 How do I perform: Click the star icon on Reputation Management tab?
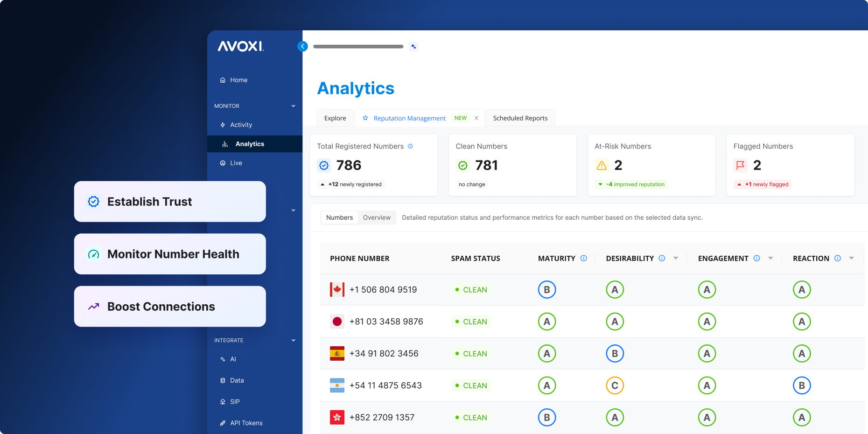pyautogui.click(x=365, y=118)
